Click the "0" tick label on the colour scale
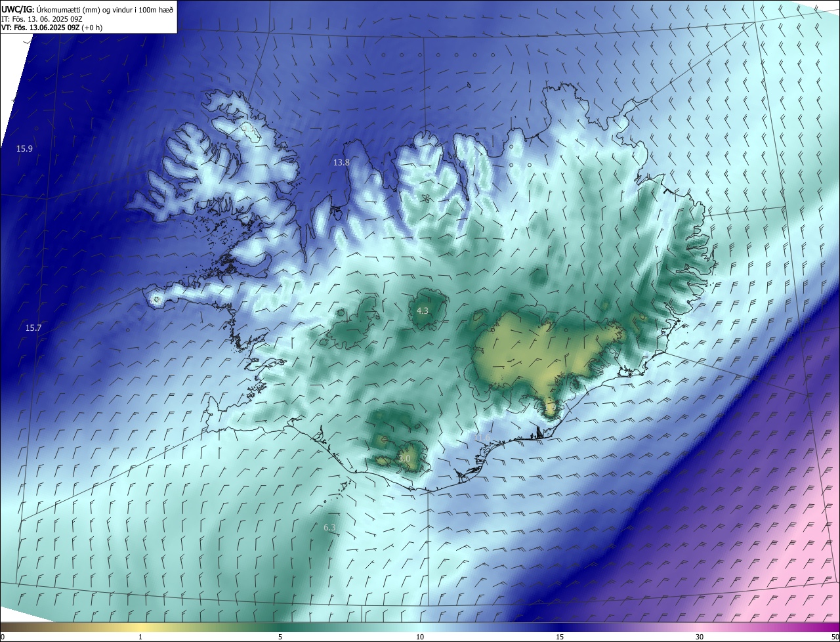 [x=3, y=637]
